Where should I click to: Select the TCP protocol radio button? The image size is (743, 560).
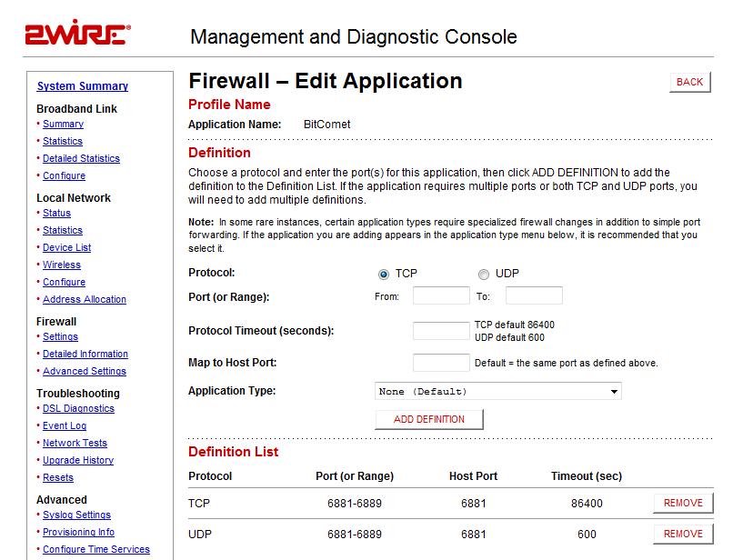tap(384, 275)
